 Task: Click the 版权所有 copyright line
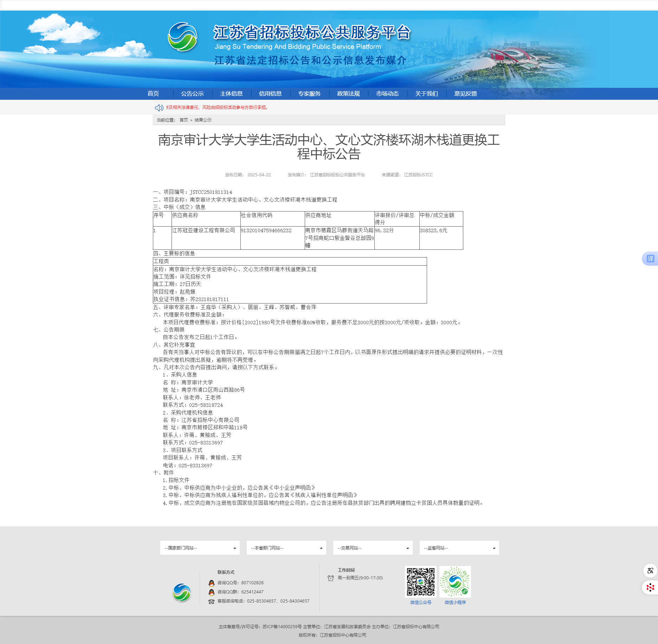333,635
